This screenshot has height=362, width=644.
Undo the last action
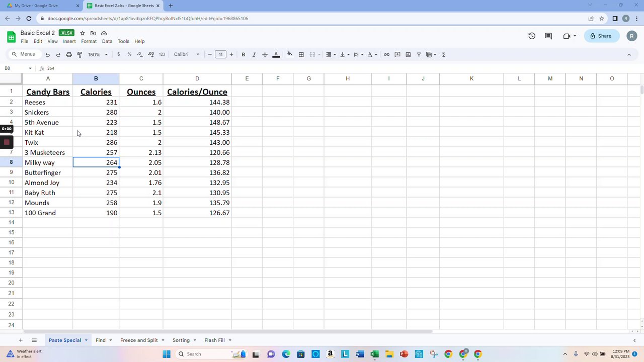tap(47, 54)
